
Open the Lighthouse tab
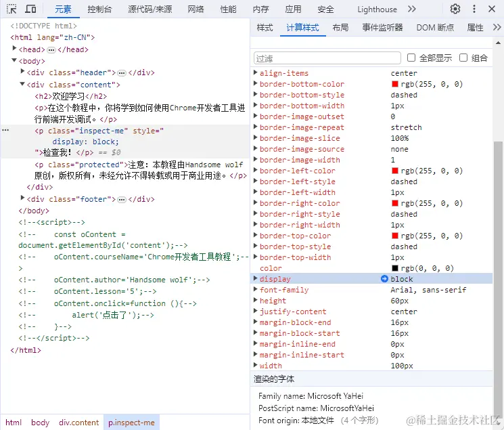point(377,9)
